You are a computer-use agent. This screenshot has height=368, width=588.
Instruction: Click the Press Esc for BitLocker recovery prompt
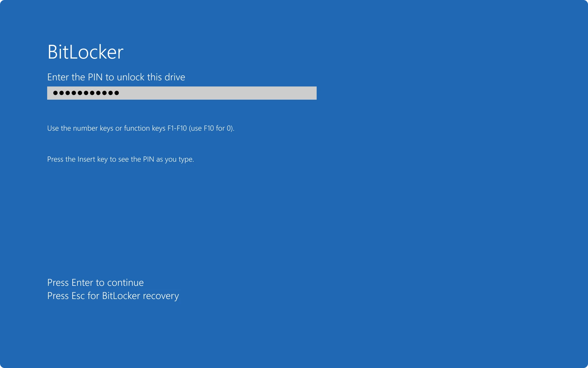pos(113,296)
